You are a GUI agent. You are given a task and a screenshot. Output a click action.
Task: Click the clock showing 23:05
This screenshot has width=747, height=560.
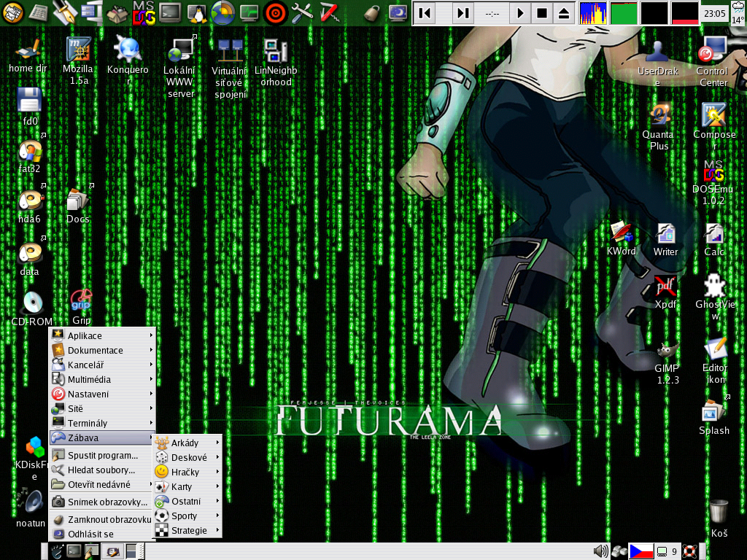(713, 14)
